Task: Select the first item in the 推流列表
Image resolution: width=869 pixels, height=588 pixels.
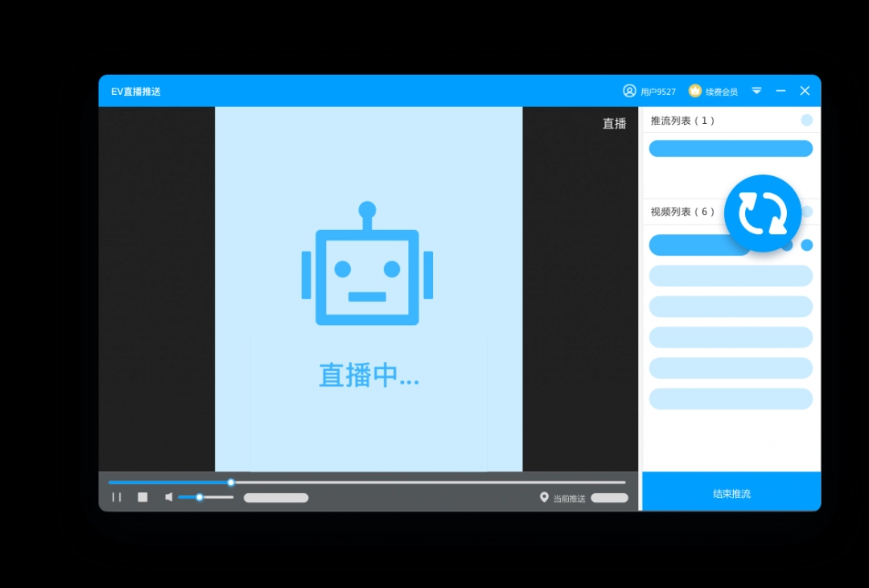Action: 731,148
